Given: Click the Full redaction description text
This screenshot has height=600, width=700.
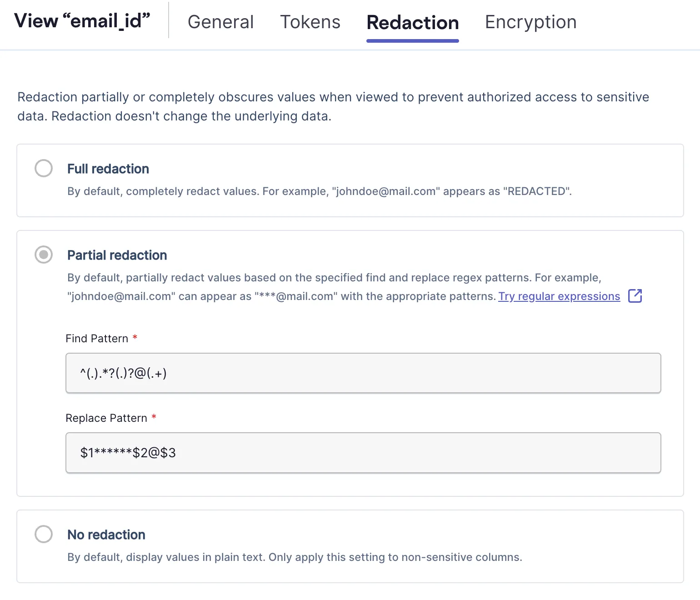Looking at the screenshot, I should click(x=319, y=191).
